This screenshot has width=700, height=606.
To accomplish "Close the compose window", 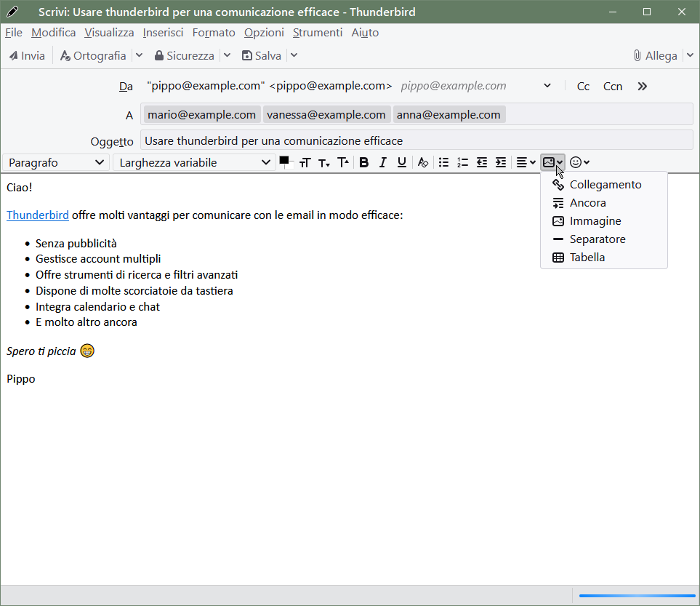I will [x=682, y=12].
